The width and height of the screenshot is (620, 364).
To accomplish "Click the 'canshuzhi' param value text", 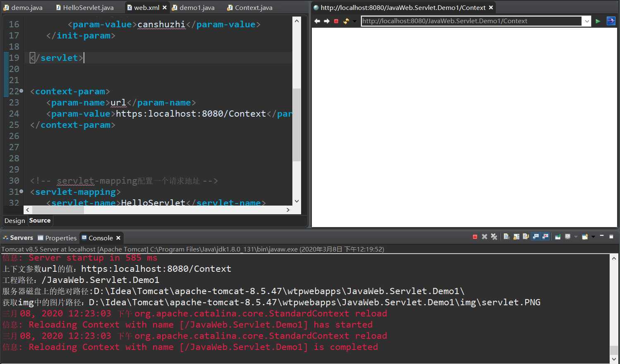I will point(161,24).
